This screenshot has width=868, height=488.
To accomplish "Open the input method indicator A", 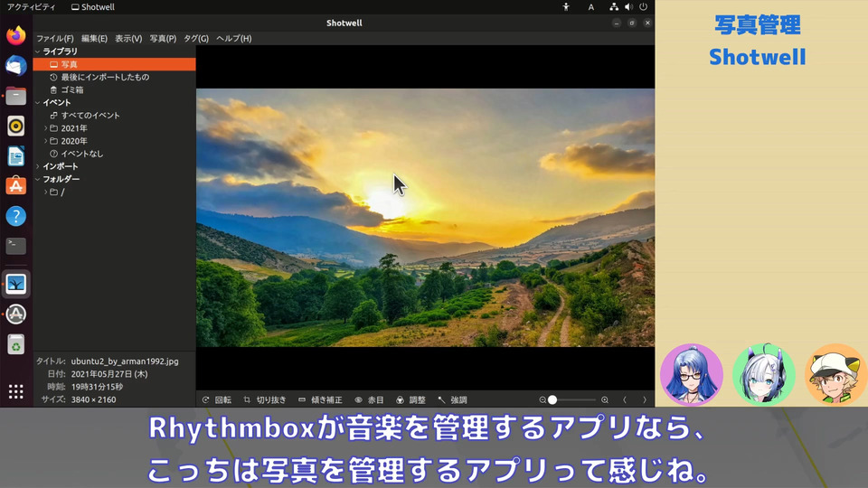I will click(590, 7).
